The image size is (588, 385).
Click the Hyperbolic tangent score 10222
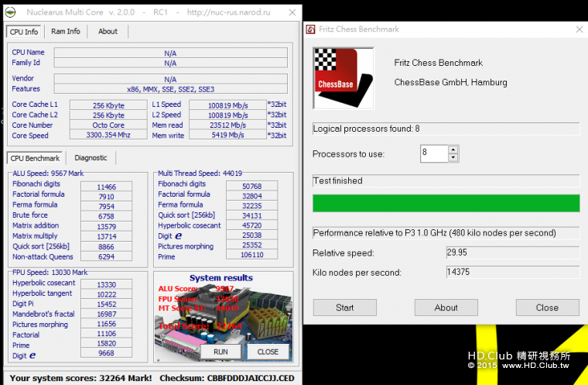point(107,294)
